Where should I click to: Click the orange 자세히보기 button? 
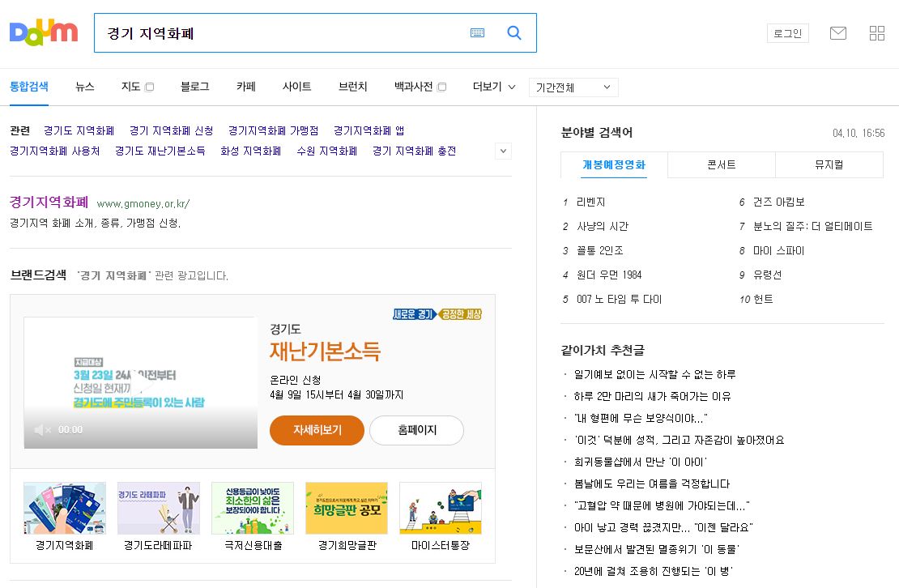[x=317, y=430]
